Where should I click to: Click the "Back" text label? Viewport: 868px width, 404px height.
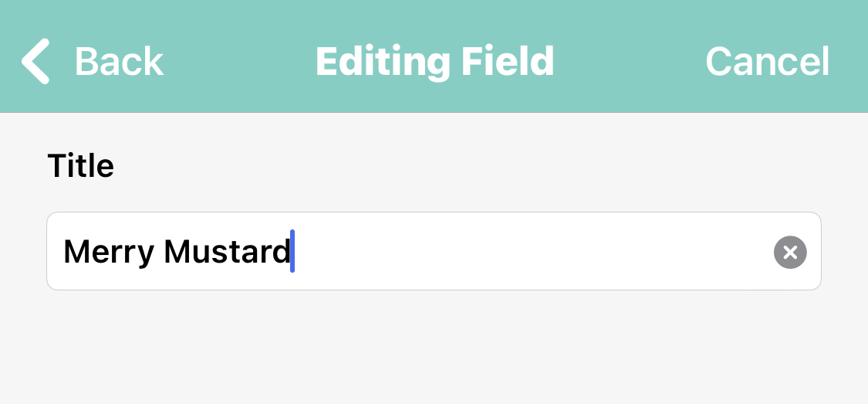pos(119,62)
